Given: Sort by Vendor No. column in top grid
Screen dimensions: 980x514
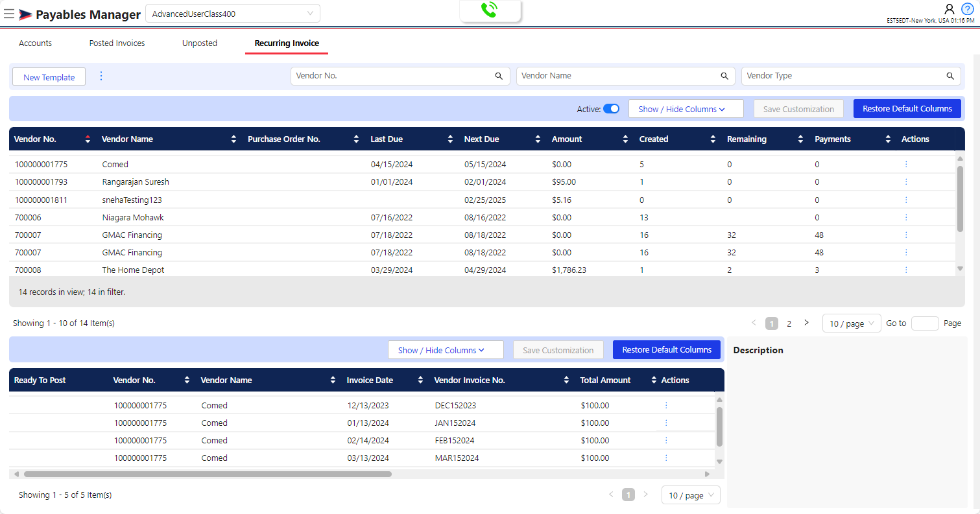Looking at the screenshot, I should [88, 139].
